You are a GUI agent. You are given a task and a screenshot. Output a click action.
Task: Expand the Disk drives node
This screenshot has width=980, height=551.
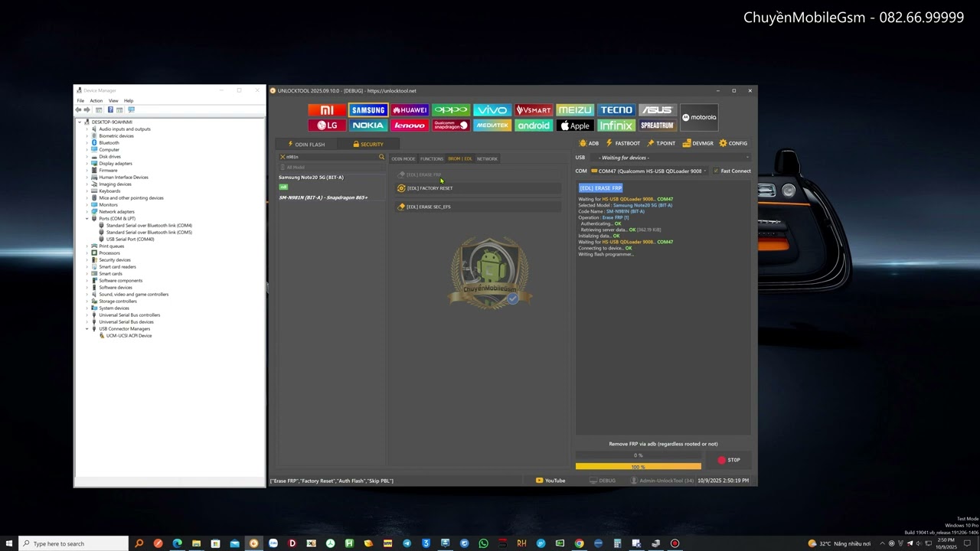pyautogui.click(x=87, y=157)
